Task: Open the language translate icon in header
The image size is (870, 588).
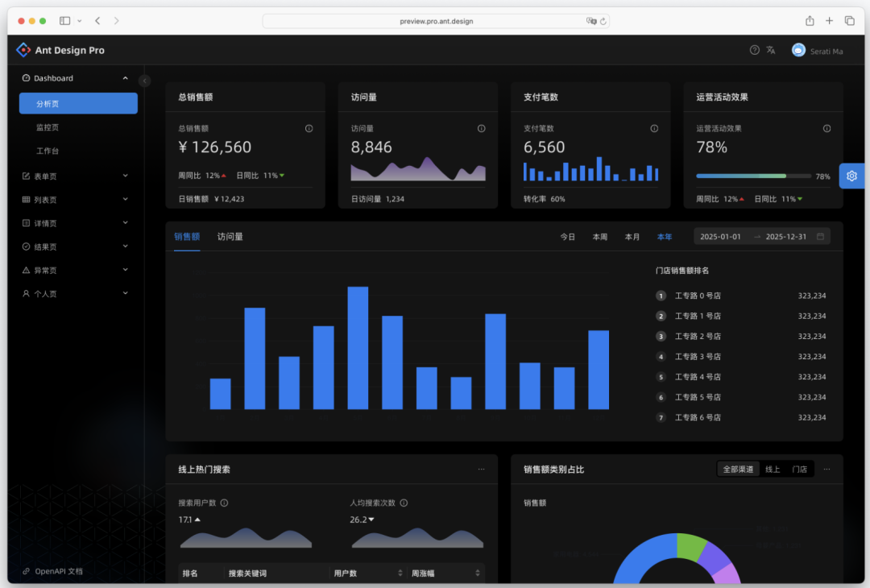Action: pyautogui.click(x=771, y=50)
